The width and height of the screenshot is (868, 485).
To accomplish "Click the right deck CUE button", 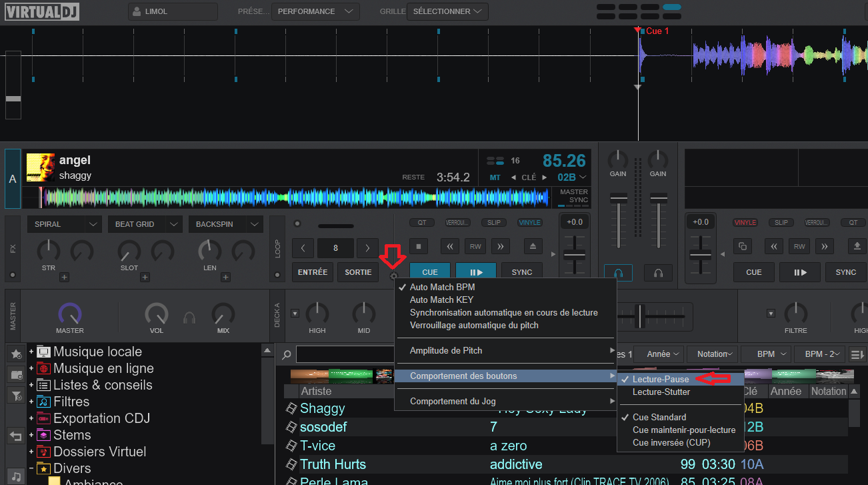I will coord(754,272).
